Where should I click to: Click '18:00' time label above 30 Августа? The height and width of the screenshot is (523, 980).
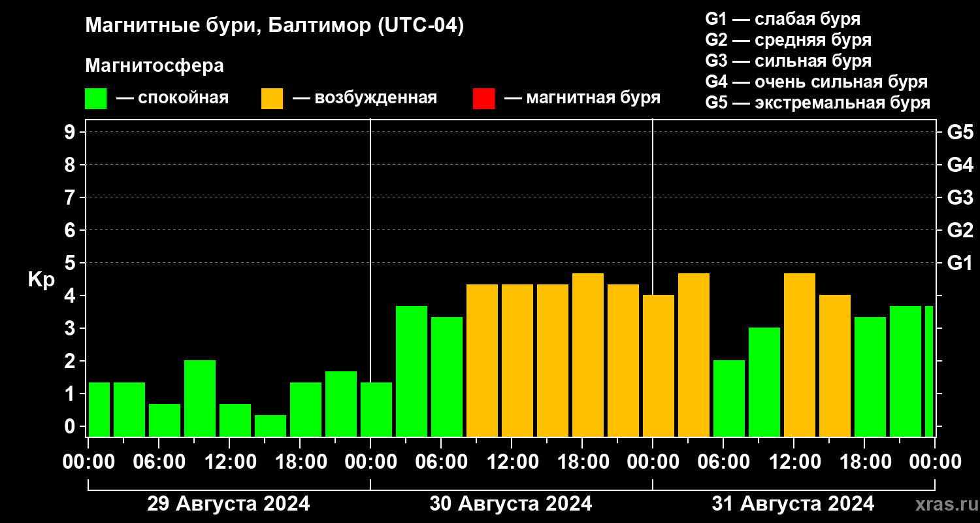pos(582,462)
